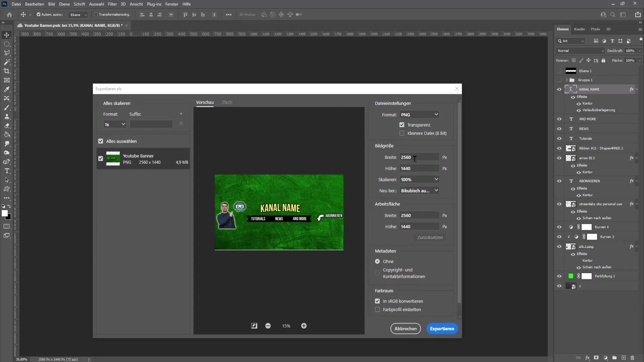This screenshot has width=644, height=362.
Task: Toggle In sRGB konvertieren checkbox
Action: tap(377, 301)
